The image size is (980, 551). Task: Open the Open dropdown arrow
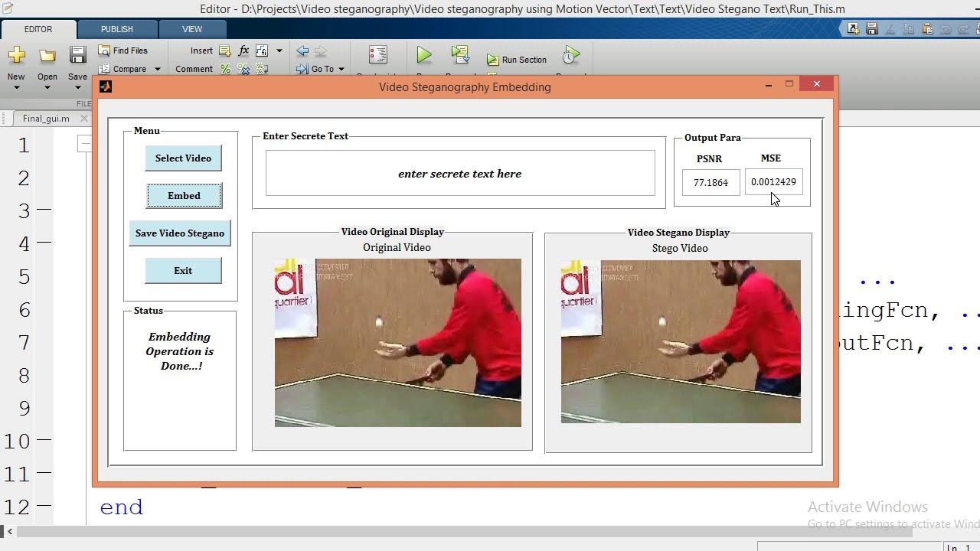pyautogui.click(x=47, y=87)
